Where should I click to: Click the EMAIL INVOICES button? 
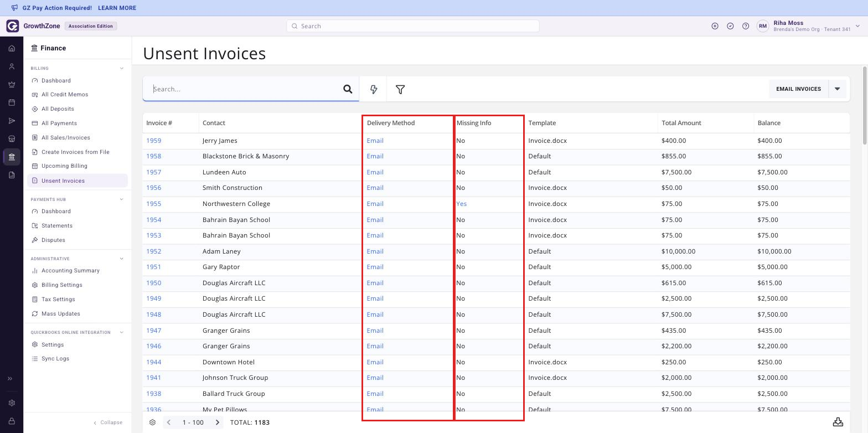(798, 89)
